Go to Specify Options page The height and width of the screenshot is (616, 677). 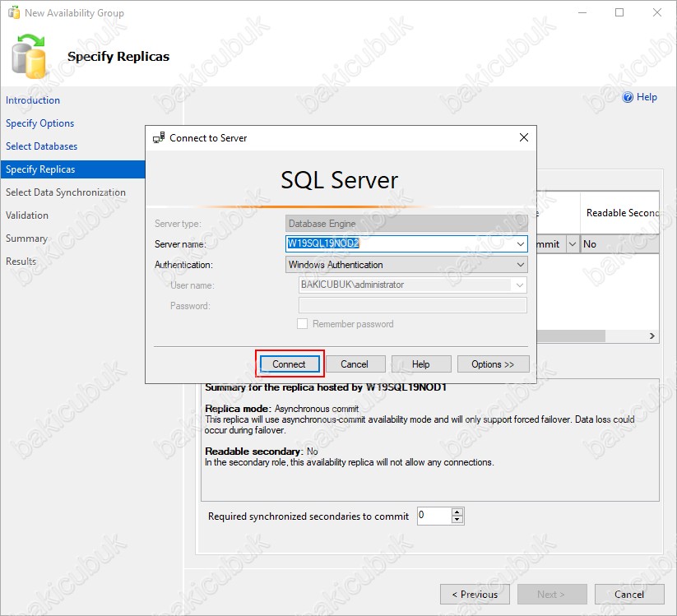click(39, 123)
